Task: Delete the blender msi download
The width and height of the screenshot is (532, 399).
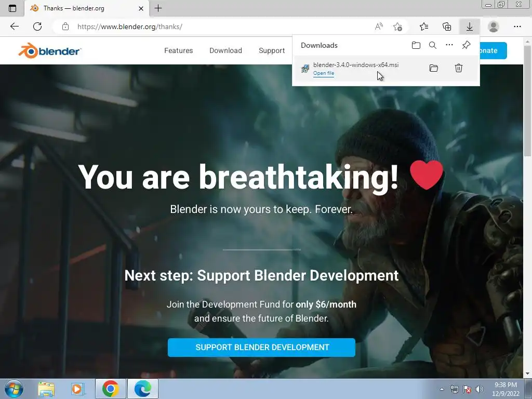Action: click(458, 68)
